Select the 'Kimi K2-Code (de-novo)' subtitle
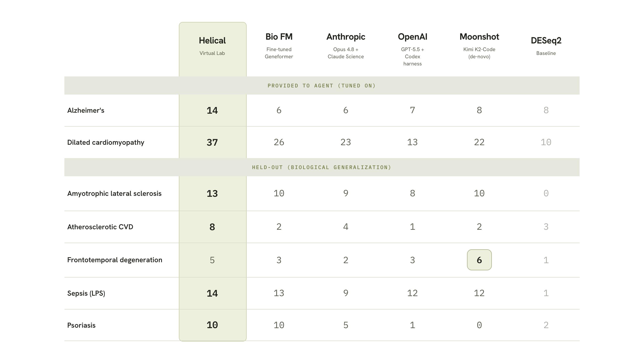This screenshot has width=644, height=363. coord(479,53)
